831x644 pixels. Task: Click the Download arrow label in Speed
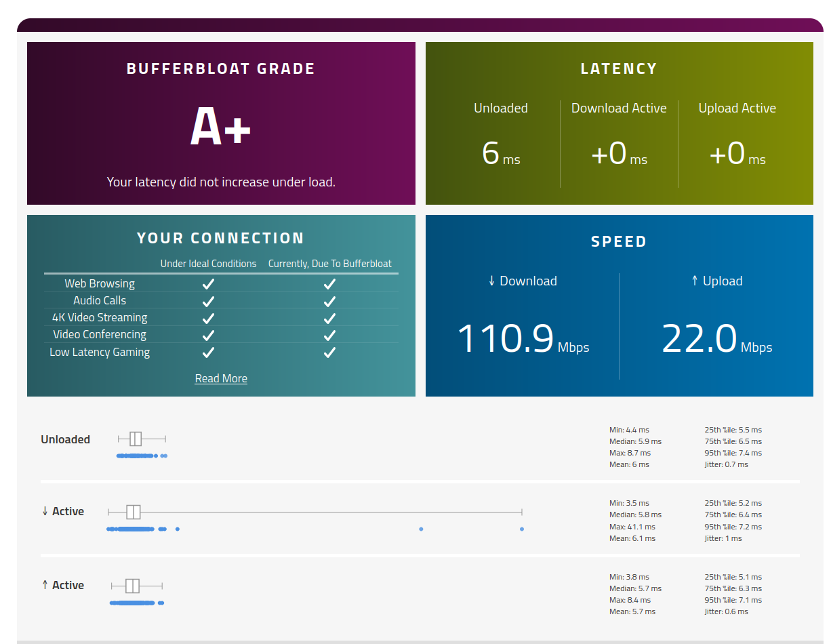pyautogui.click(x=522, y=281)
